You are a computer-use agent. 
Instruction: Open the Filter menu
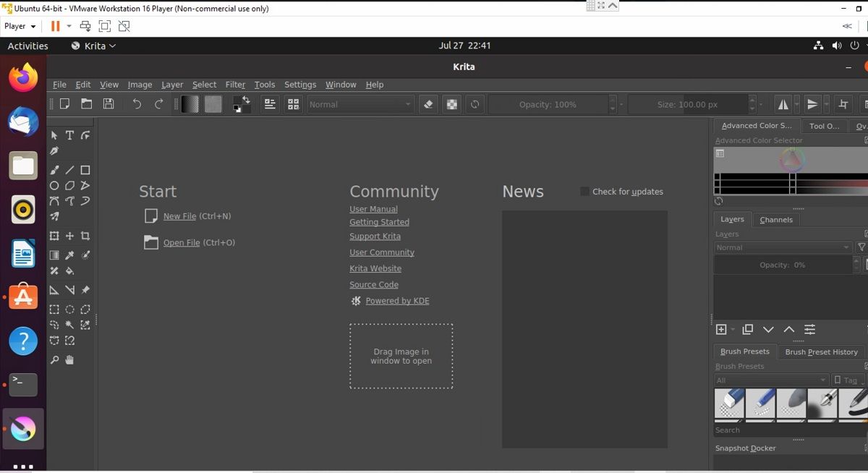pos(235,85)
